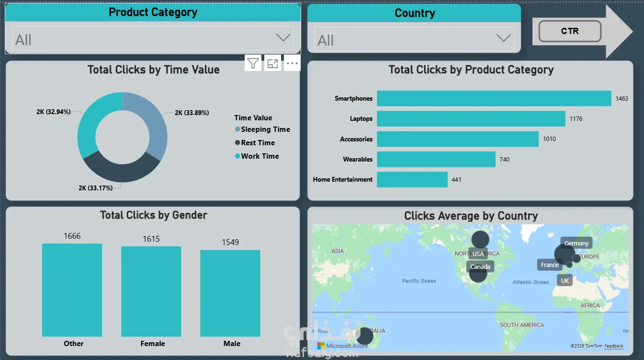Click the filter icon above the donut chart

click(253, 63)
